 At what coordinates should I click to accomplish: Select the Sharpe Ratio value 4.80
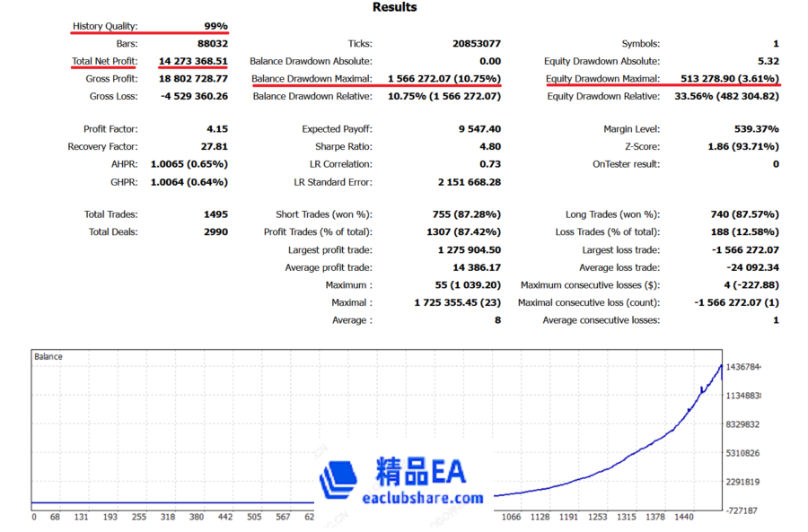[x=490, y=146]
